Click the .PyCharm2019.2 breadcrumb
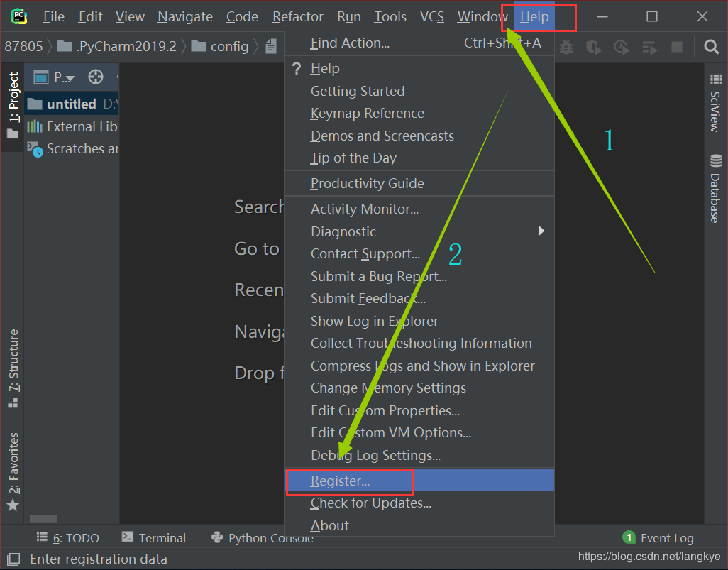Image resolution: width=728 pixels, height=570 pixels. point(116,46)
